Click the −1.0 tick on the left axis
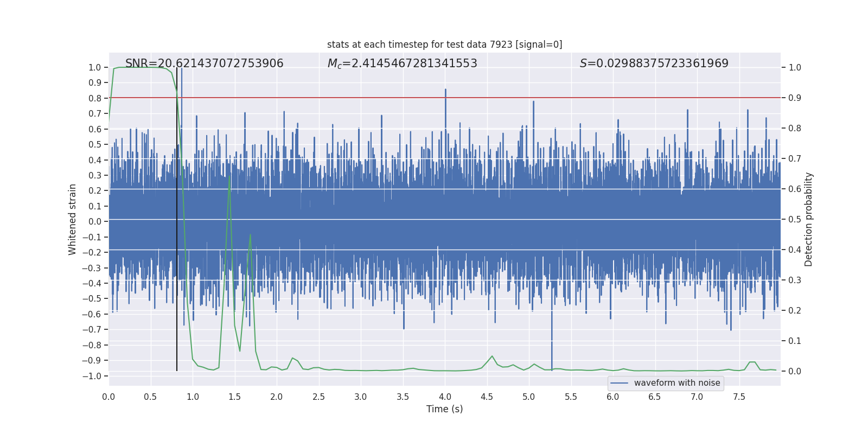Screen dimensions: 868x434 (x=94, y=376)
